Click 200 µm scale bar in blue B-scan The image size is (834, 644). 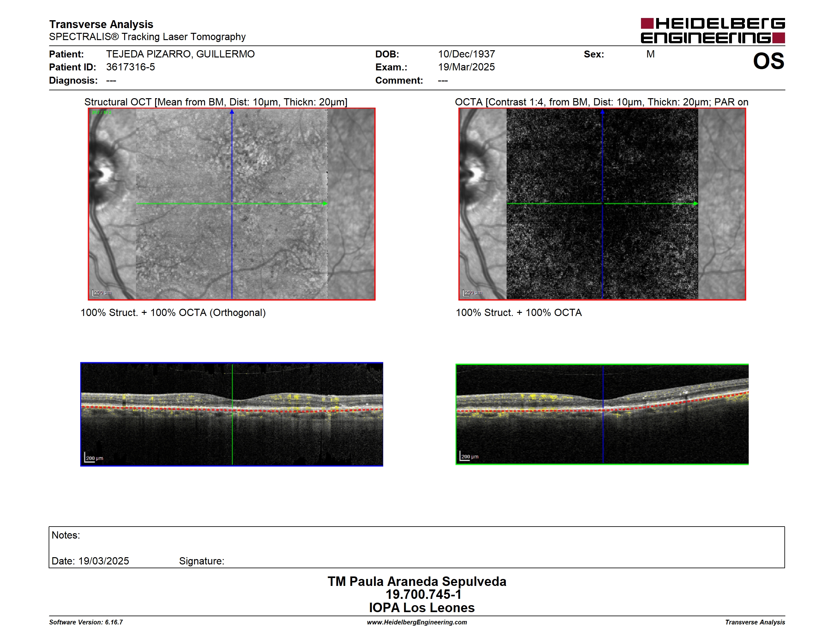[94, 457]
